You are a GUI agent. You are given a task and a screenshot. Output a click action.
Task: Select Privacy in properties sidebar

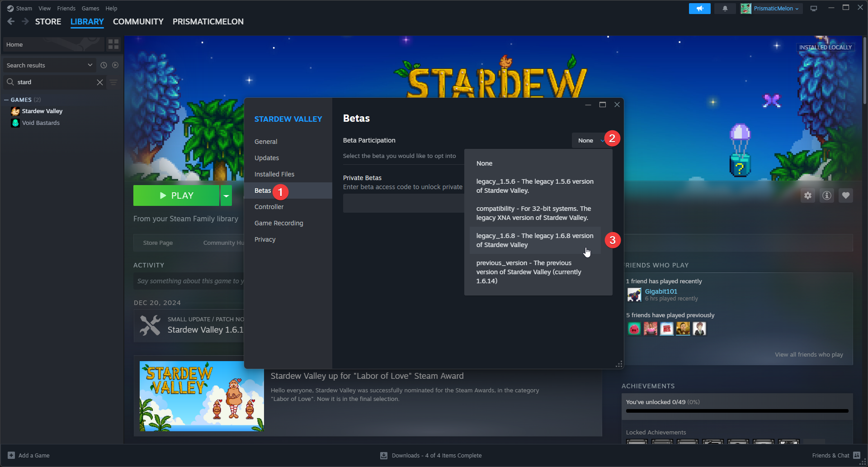point(288,239)
